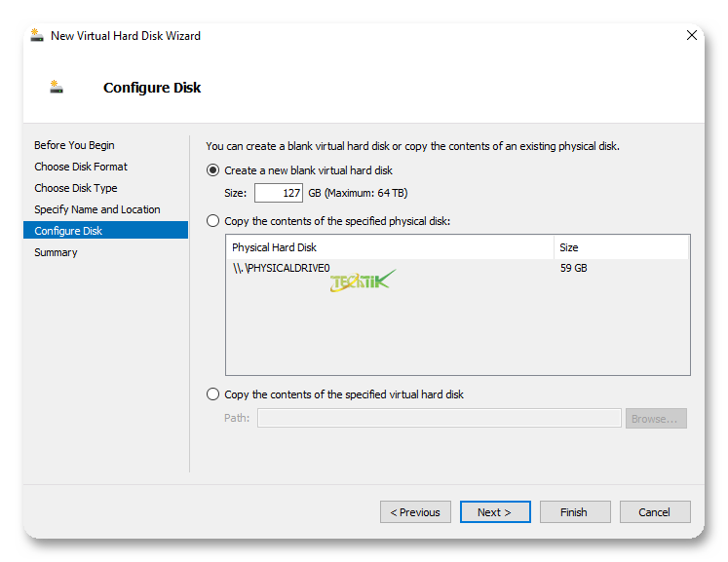This screenshot has height=562, width=728.
Task: Go to the Before You Begin step
Action: [74, 145]
